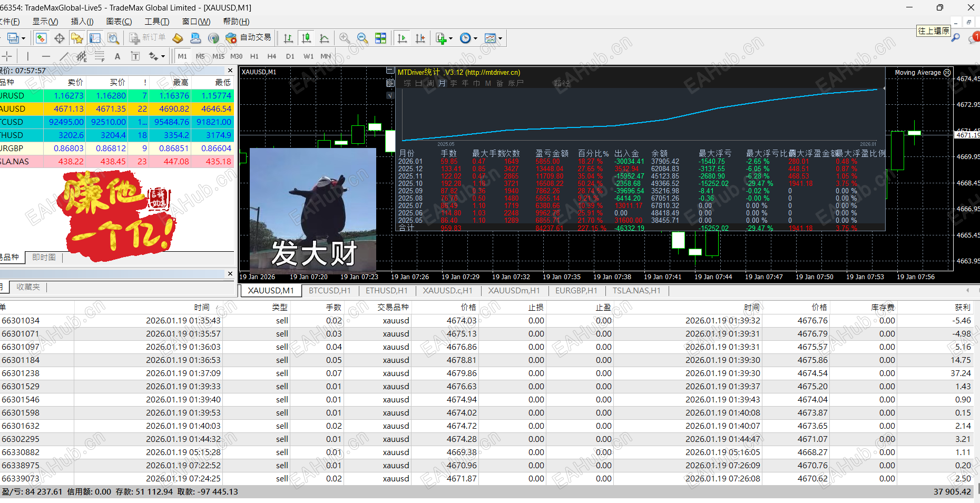Switch to the BTCUSD,H1 chart tab
Screen dimensions: 980x503
(330, 291)
